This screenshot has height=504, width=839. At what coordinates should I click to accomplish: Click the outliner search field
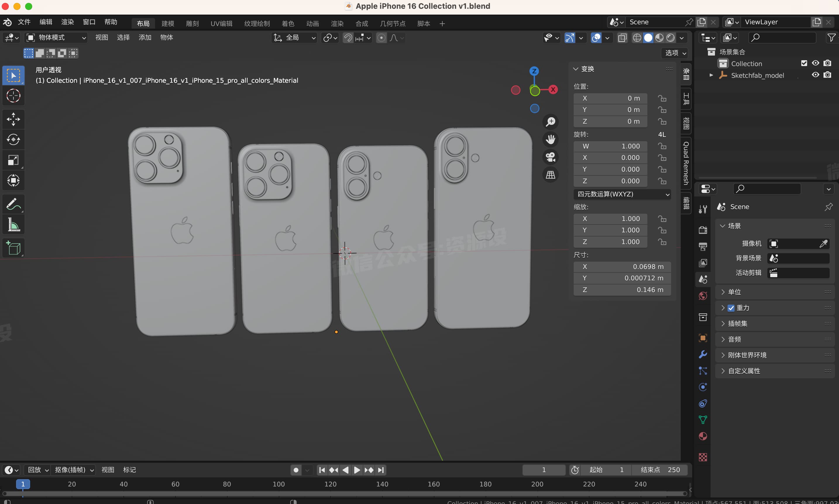point(782,38)
